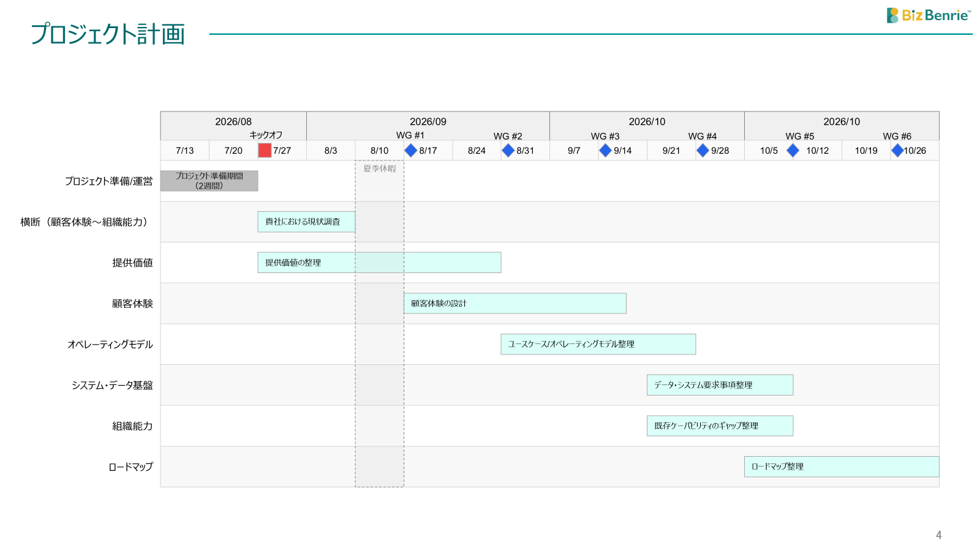This screenshot has height=551, width=980.
Task: Click the WG #1 label
Action: (x=410, y=135)
